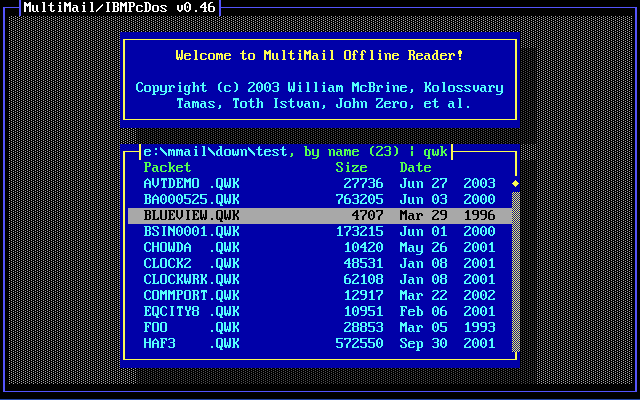Select the FOO.QWK packet
Viewport: 640px width, 400px height.
[192, 328]
